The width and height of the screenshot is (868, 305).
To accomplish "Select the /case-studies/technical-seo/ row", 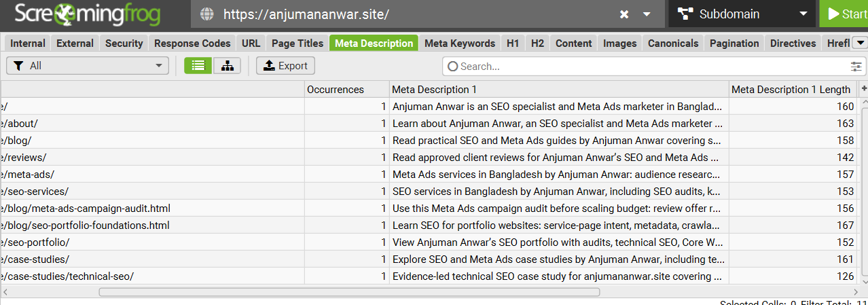I will pyautogui.click(x=152, y=276).
